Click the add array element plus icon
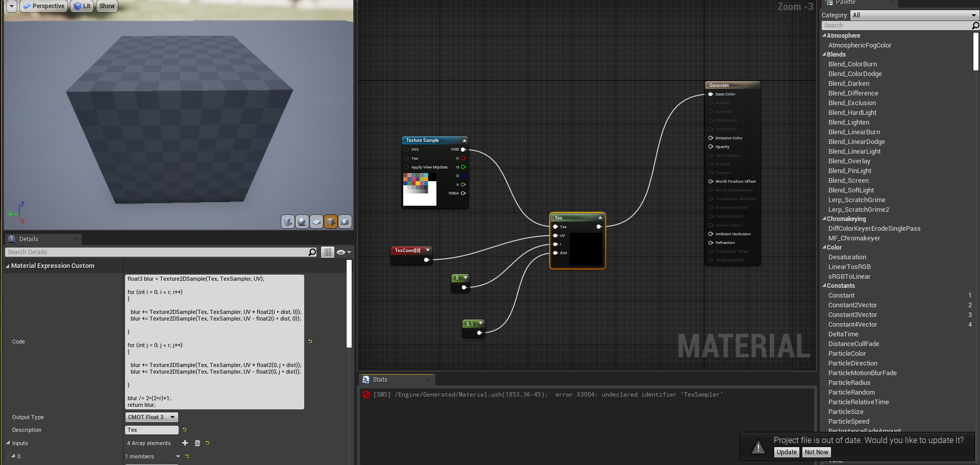980x465 pixels. pos(185,443)
